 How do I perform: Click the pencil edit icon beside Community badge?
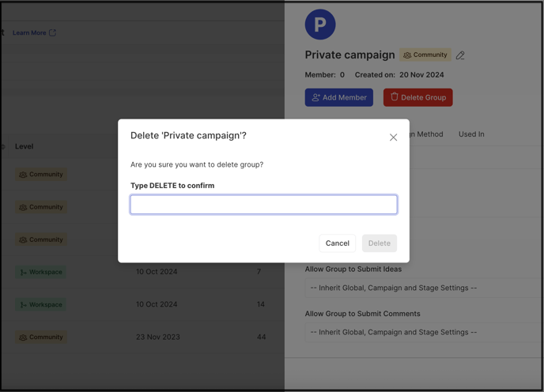(460, 55)
